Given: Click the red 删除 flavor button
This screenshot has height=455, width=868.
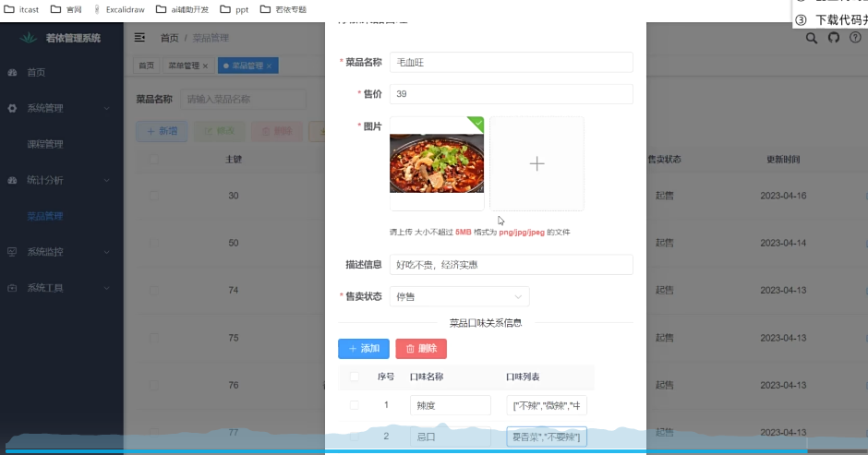Looking at the screenshot, I should [x=421, y=349].
